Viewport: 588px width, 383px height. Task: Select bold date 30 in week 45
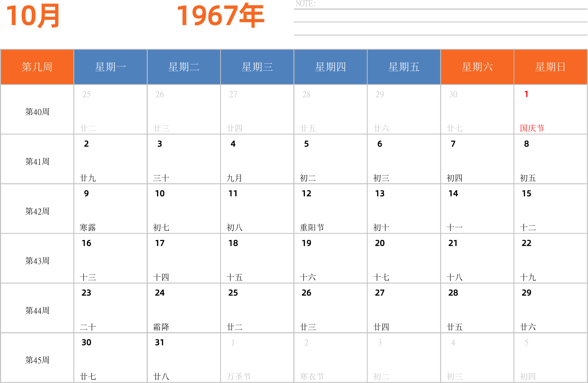[86, 342]
